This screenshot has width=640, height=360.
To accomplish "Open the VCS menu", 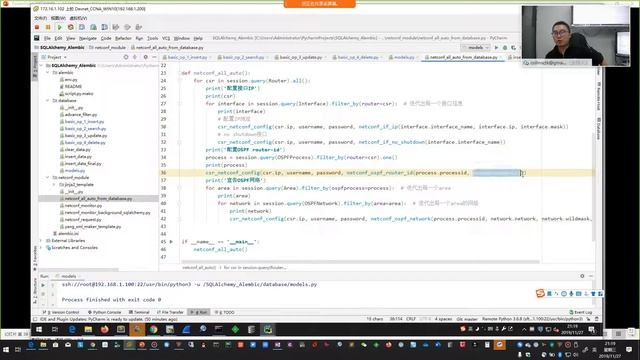I will click(166, 38).
